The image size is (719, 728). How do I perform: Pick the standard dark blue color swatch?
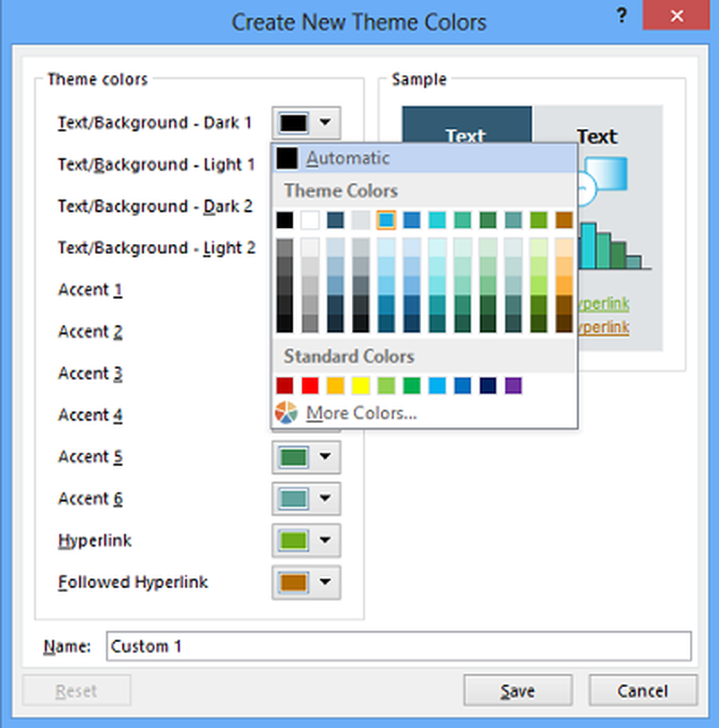click(488, 386)
